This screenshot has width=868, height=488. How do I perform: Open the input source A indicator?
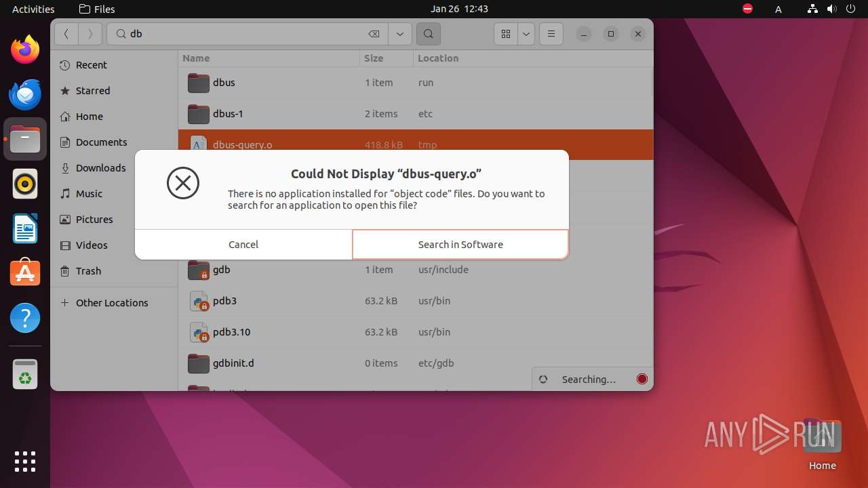pyautogui.click(x=778, y=9)
